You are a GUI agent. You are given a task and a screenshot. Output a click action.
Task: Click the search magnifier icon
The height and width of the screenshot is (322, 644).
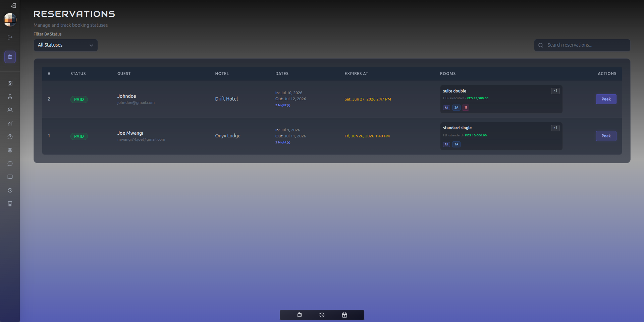point(541,45)
